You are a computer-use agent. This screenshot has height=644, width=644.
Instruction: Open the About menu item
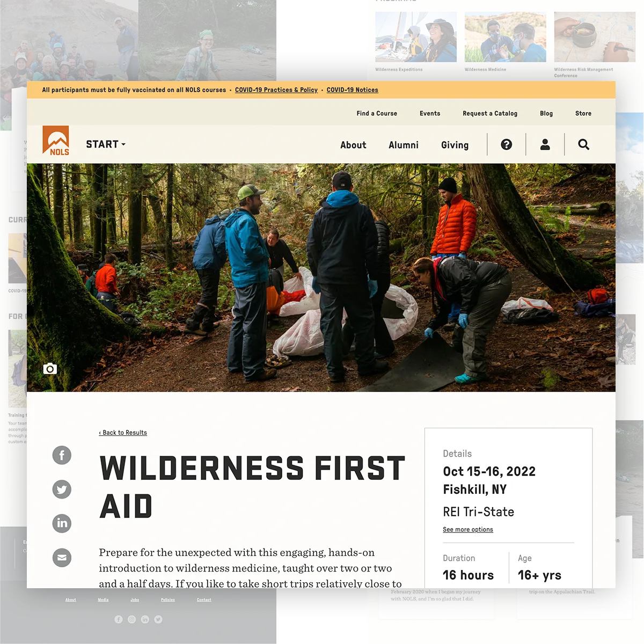click(x=353, y=145)
